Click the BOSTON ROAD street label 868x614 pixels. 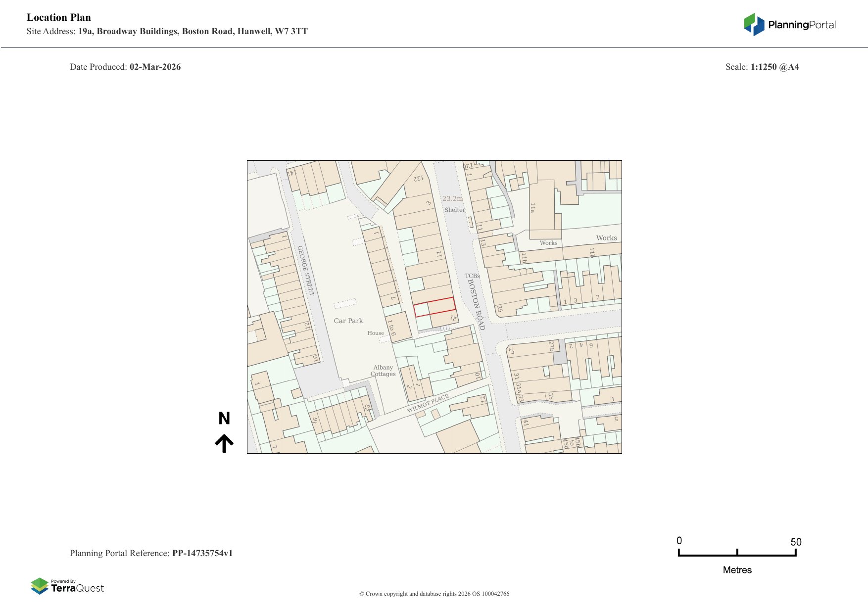tap(476, 304)
